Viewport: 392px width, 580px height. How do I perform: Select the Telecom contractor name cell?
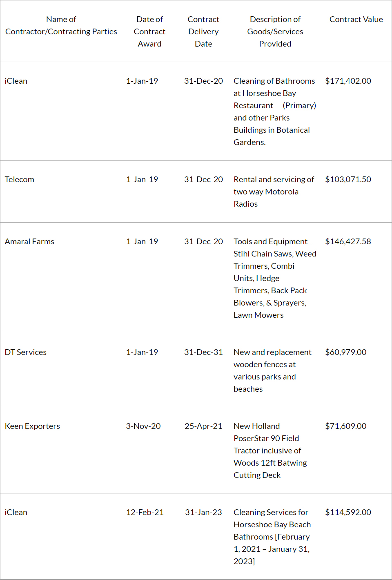pyautogui.click(x=20, y=179)
